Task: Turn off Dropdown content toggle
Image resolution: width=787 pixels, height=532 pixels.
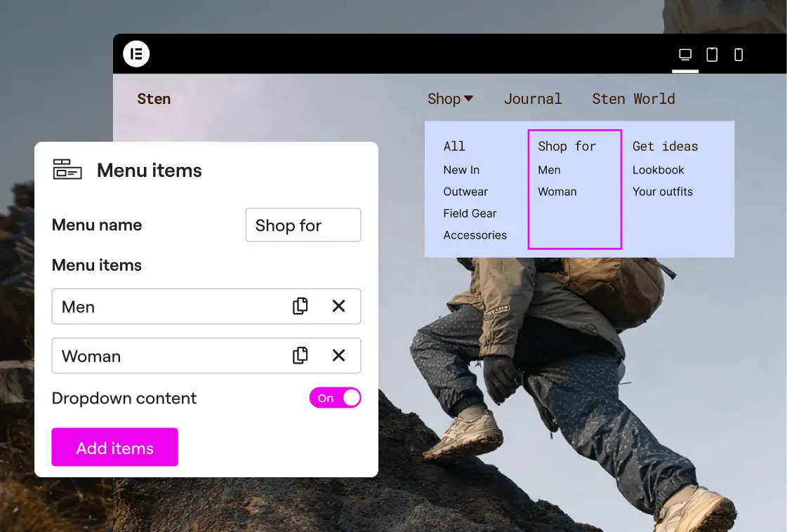Action: click(335, 398)
